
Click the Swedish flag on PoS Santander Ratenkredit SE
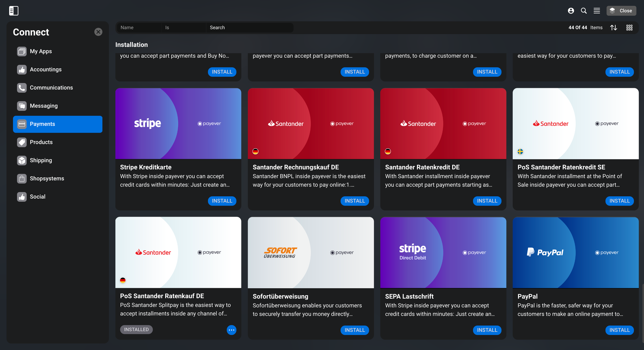pos(520,151)
